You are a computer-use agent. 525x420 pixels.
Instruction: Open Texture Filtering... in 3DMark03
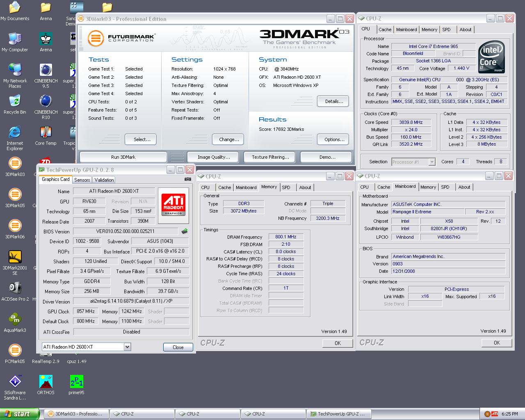pos(270,157)
